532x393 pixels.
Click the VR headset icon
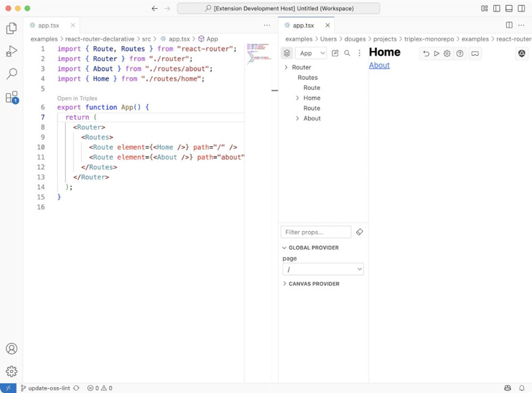click(475, 54)
